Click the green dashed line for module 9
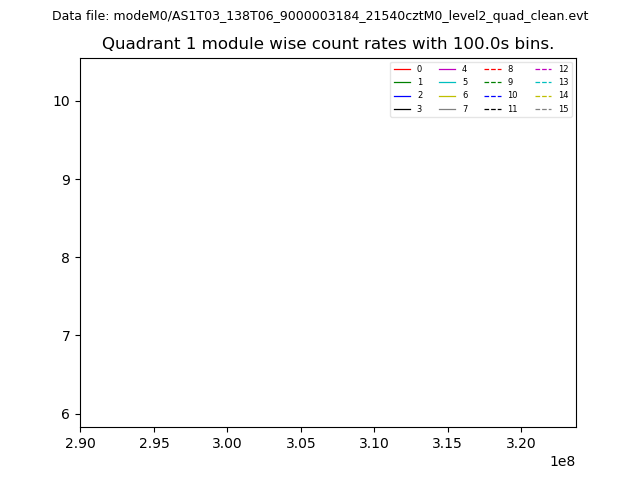This screenshot has height=480, width=640. click(x=493, y=82)
